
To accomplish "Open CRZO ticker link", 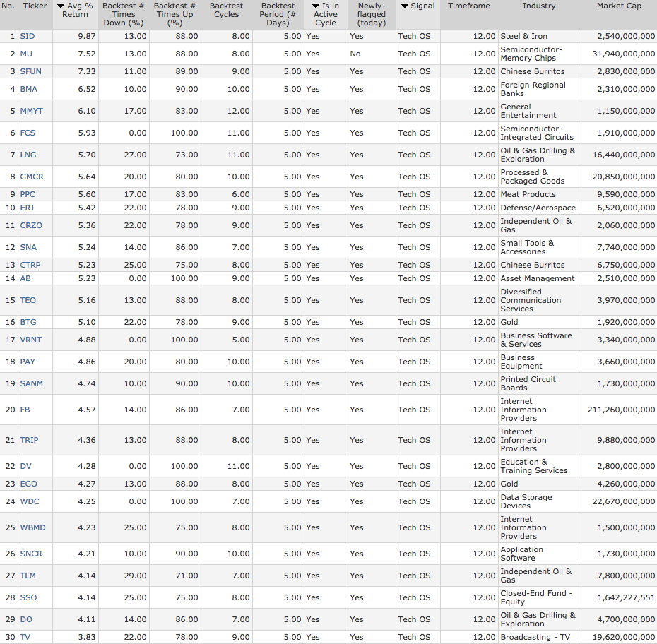I will tap(31, 225).
